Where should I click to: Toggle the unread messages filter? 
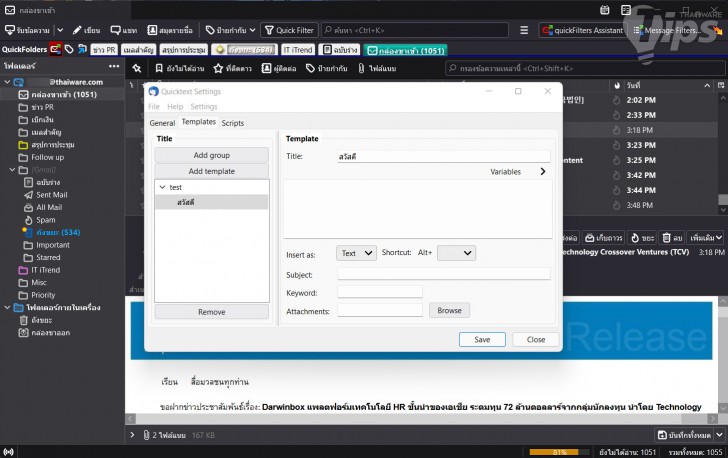179,68
